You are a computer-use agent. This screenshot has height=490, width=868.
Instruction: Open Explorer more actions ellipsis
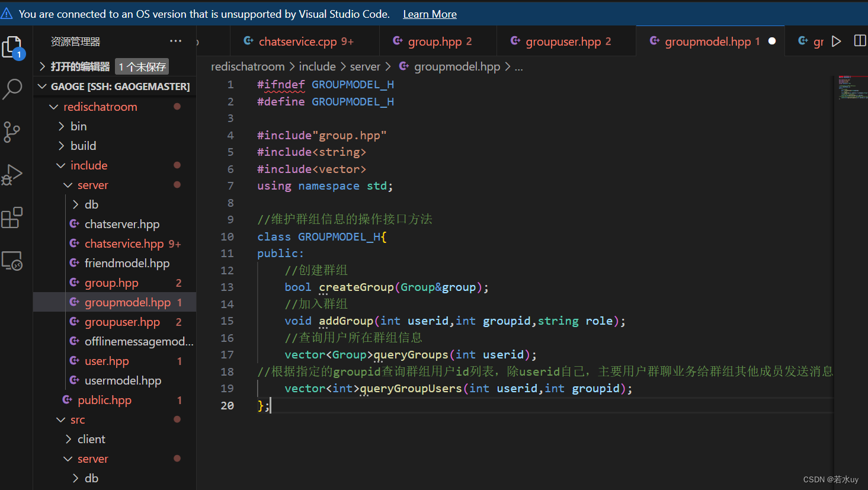coord(175,41)
